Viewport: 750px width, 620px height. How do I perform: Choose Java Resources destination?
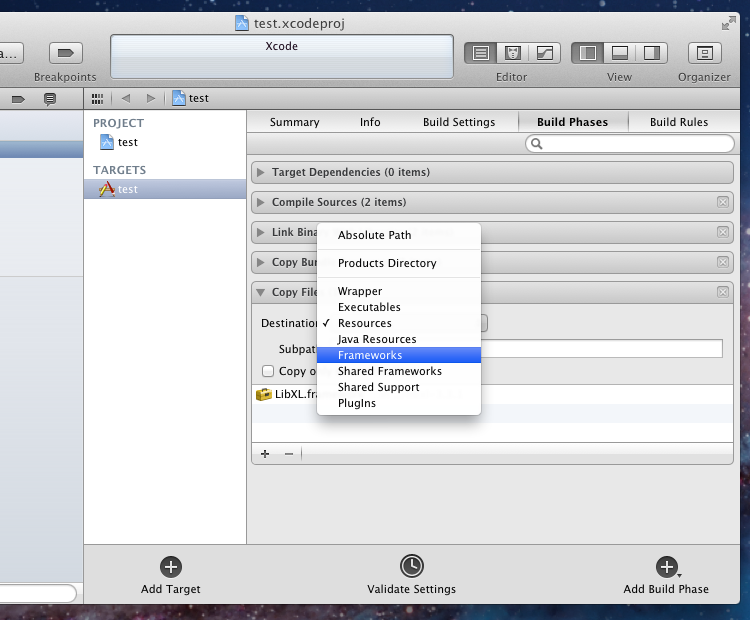[x=399, y=339]
